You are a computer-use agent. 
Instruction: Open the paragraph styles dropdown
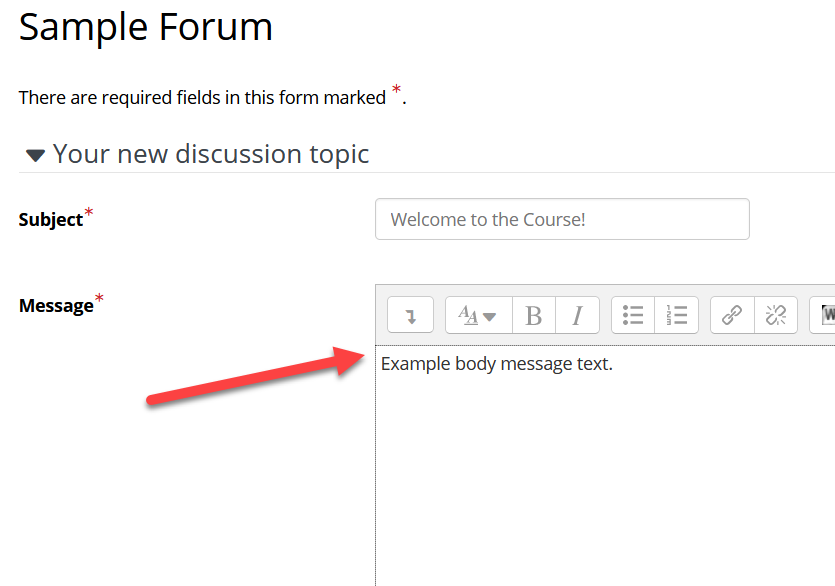tap(478, 315)
